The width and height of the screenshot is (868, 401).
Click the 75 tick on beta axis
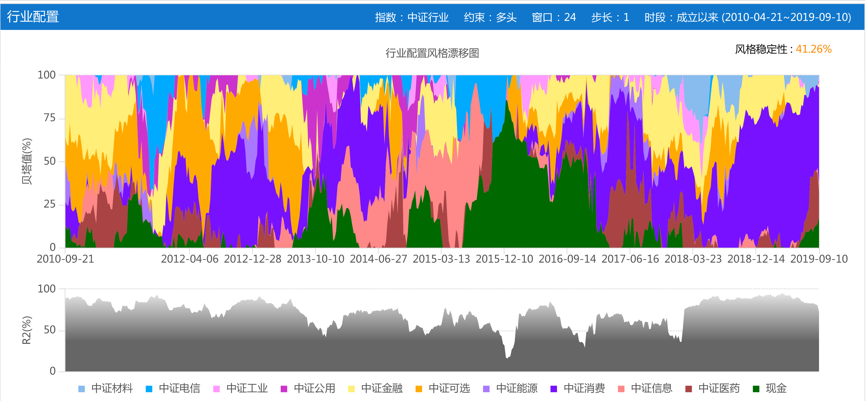49,118
